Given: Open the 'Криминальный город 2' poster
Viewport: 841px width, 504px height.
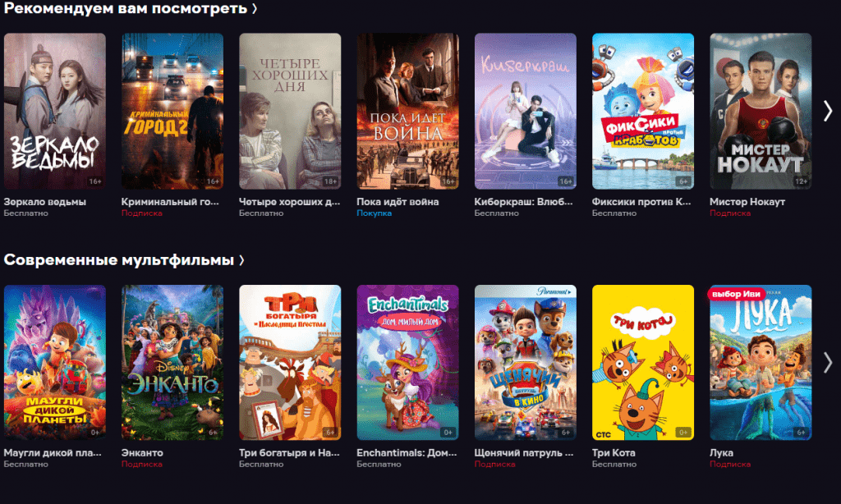Looking at the screenshot, I should (x=172, y=111).
